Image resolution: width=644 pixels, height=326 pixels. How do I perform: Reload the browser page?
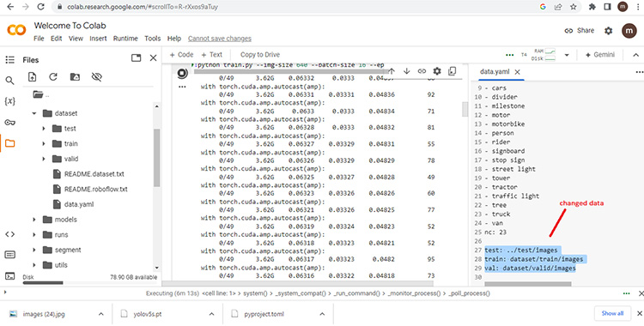tap(40, 7)
